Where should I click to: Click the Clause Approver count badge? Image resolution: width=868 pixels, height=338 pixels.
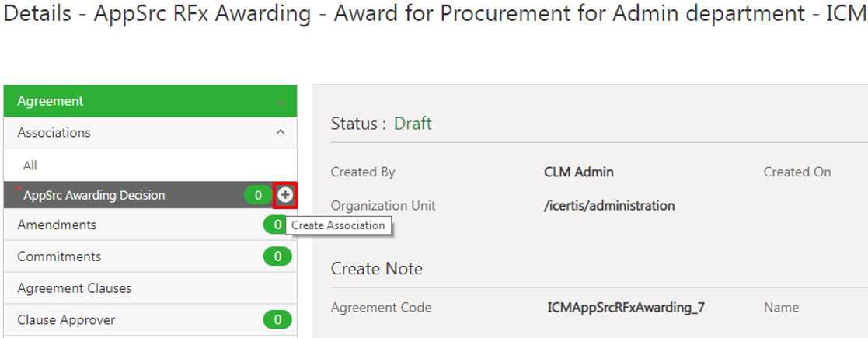click(277, 319)
